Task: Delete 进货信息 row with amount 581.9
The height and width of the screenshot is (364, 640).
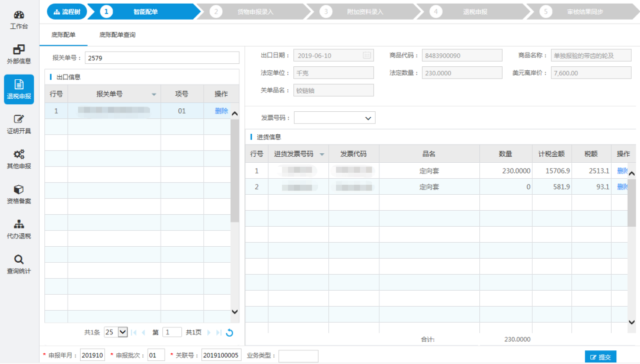Action: point(622,186)
